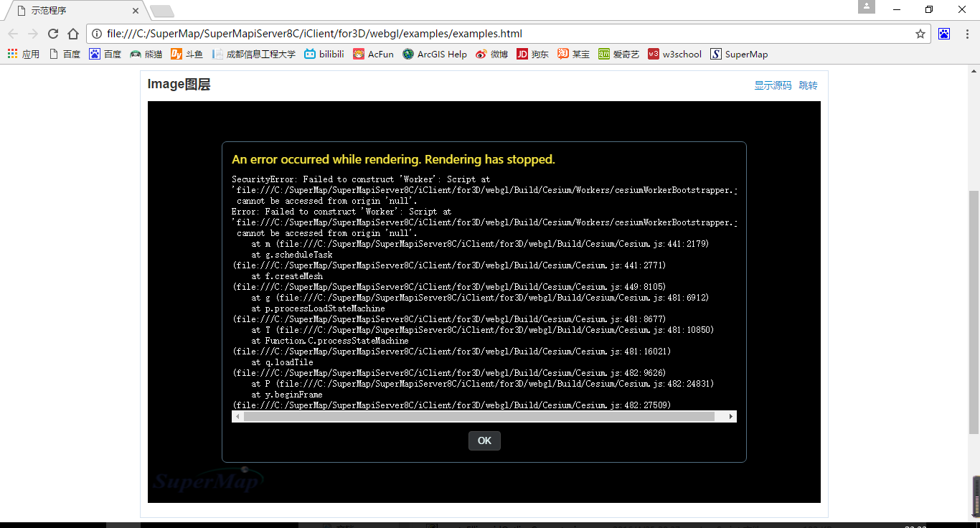Click the page vertical scrollbar thumb
The width and height of the screenshot is (980, 528).
[974, 312]
